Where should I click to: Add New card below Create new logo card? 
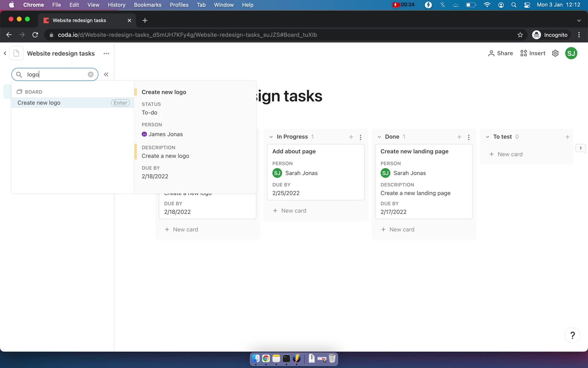click(181, 229)
